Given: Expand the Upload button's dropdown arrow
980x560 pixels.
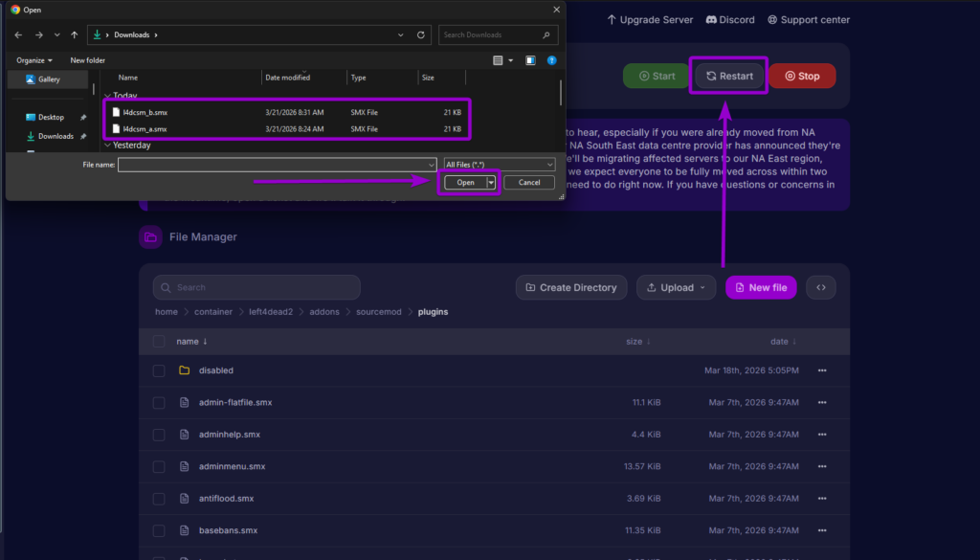Looking at the screenshot, I should point(702,287).
